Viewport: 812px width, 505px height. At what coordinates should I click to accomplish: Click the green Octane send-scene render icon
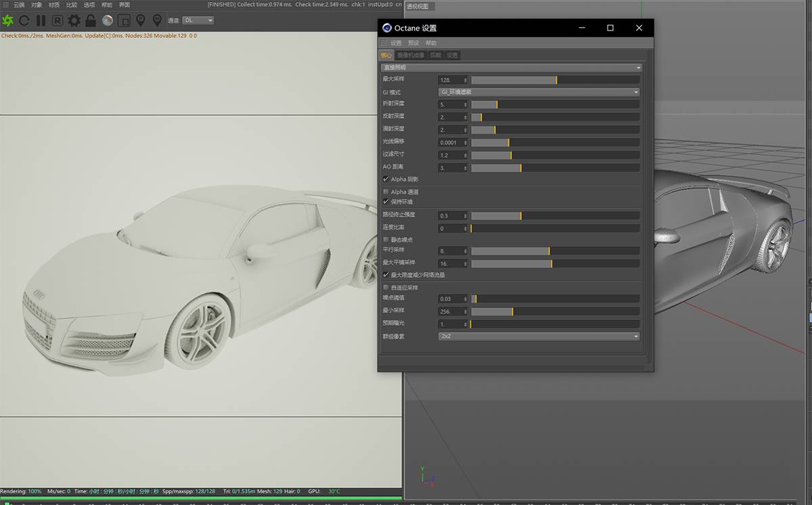click(x=8, y=20)
